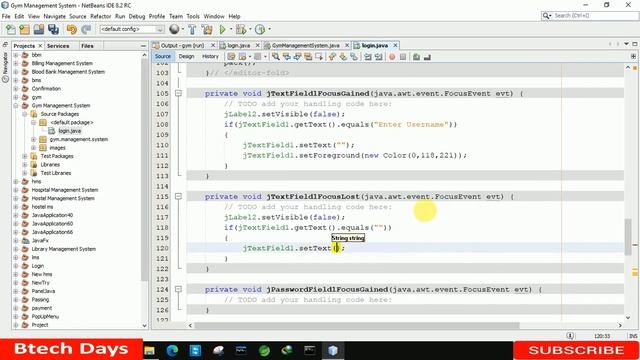Image resolution: width=640 pixels, height=360 pixels.
Task: Open the Profile Project dropdown arrow
Action: [x=269, y=29]
